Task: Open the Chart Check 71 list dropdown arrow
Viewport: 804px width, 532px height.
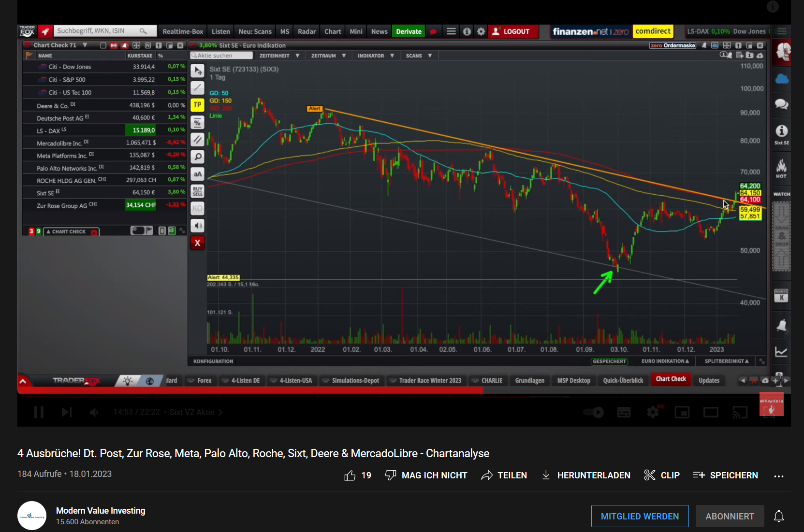Action: 85,45
